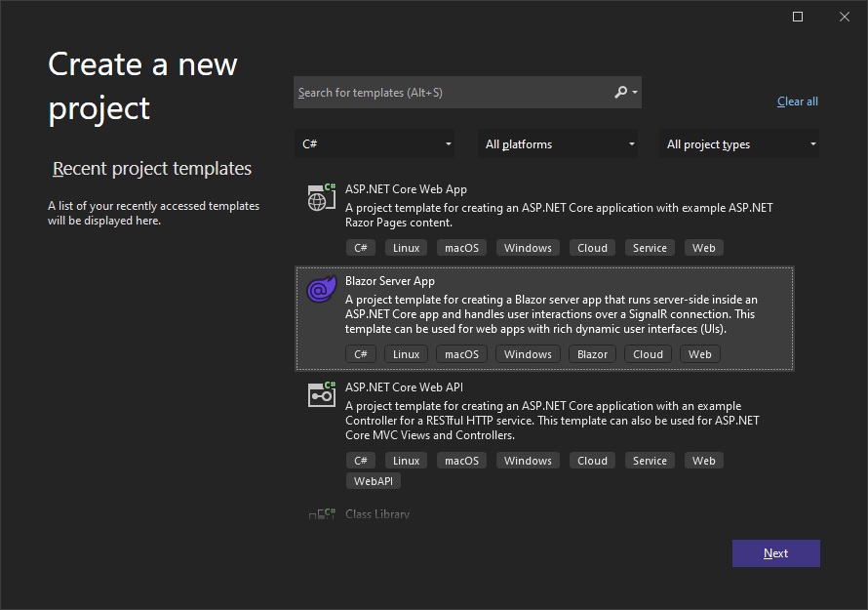Click the Blazor tag on Blazor Server App
The height and width of the screenshot is (610, 868).
(592, 354)
